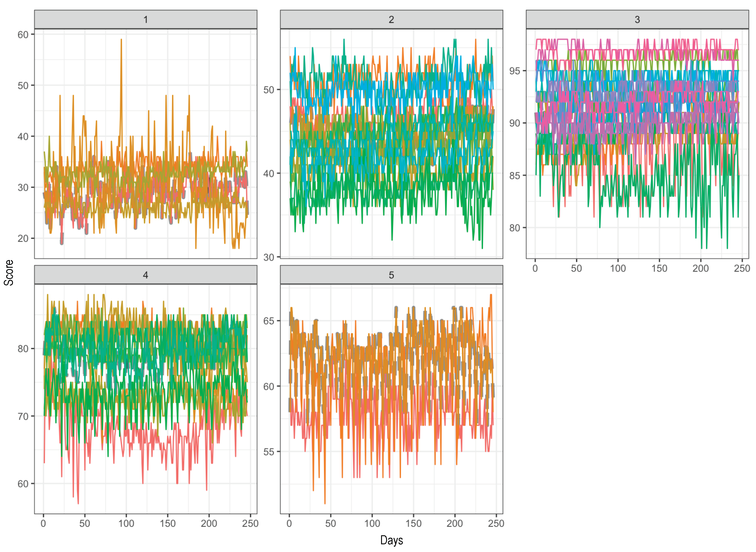This screenshot has height=552, width=756.
Task: Click x-axis tick 250 below panel 3
Action: click(742, 268)
